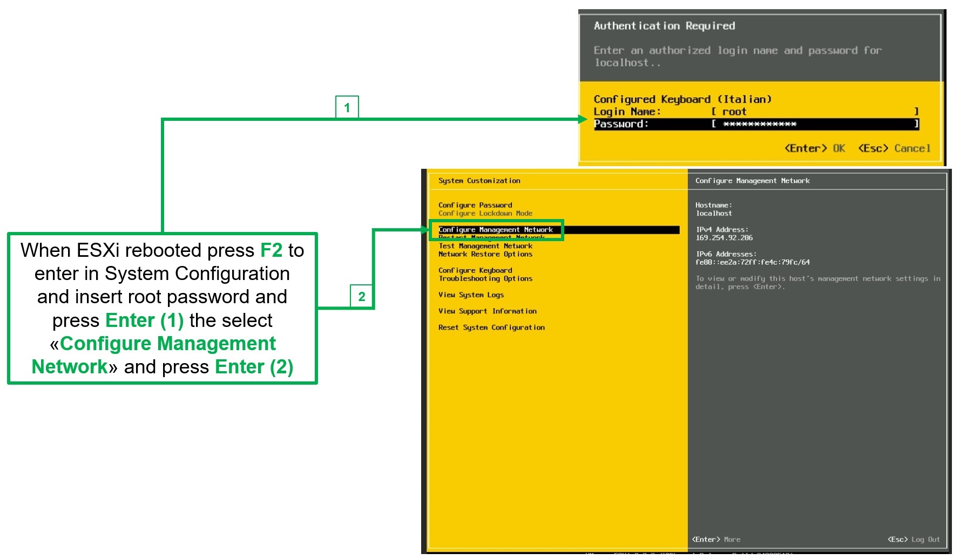The image size is (953, 560).
Task: Select Test Management Network entry
Action: point(485,246)
